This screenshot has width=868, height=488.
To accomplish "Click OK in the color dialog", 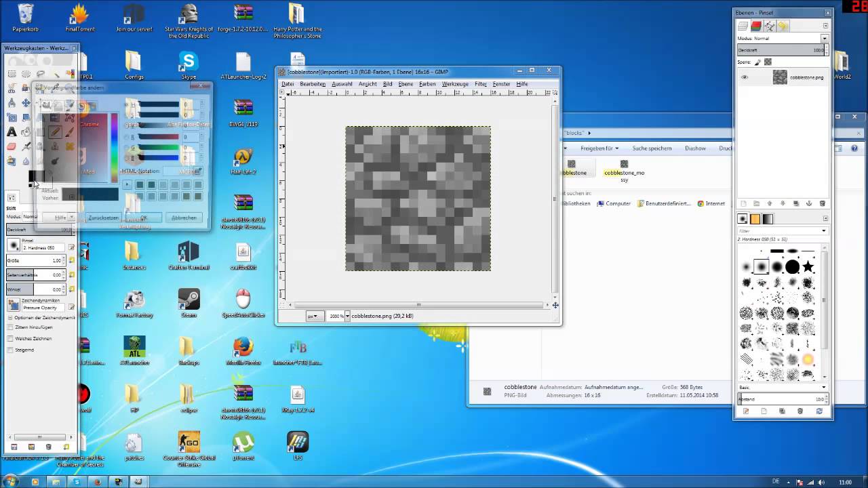I will point(144,218).
